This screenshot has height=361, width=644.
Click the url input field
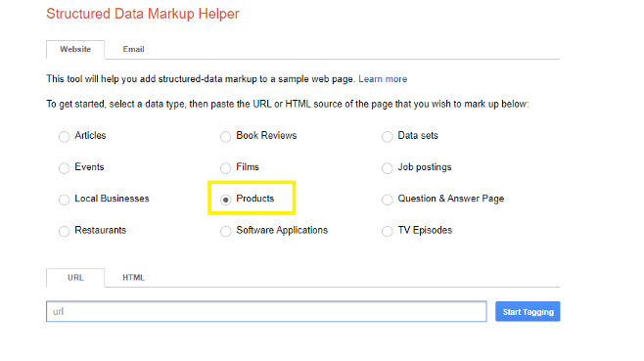coord(266,311)
